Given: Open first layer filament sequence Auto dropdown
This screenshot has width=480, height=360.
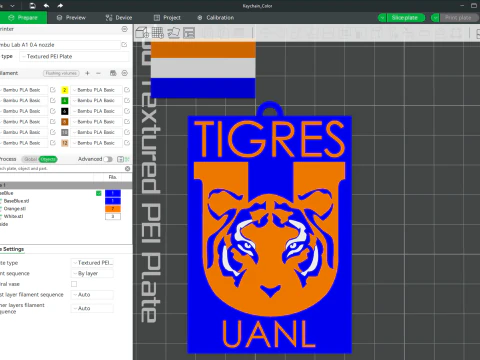Looking at the screenshot, I should point(92,295).
